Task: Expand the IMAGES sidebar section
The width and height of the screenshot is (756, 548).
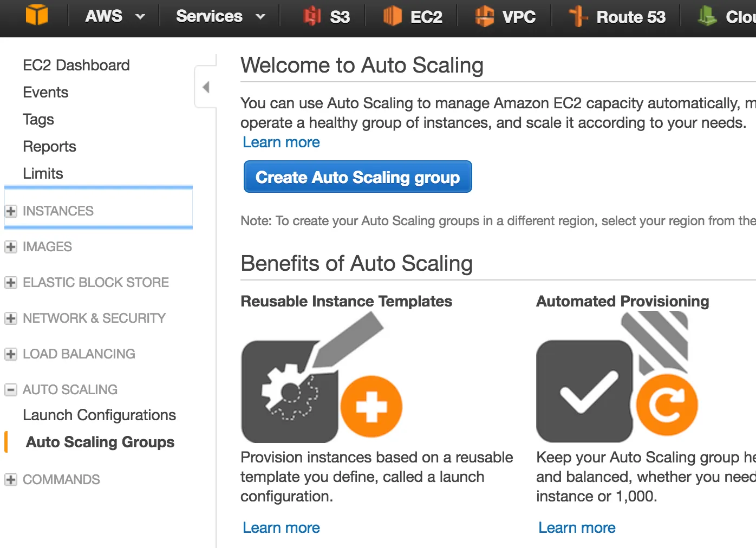Action: 11,247
